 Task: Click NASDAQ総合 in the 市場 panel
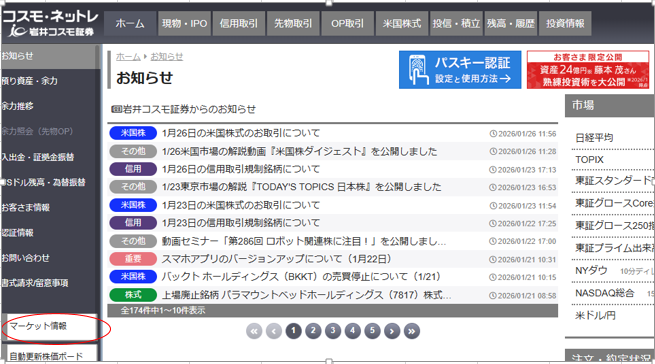(604, 293)
